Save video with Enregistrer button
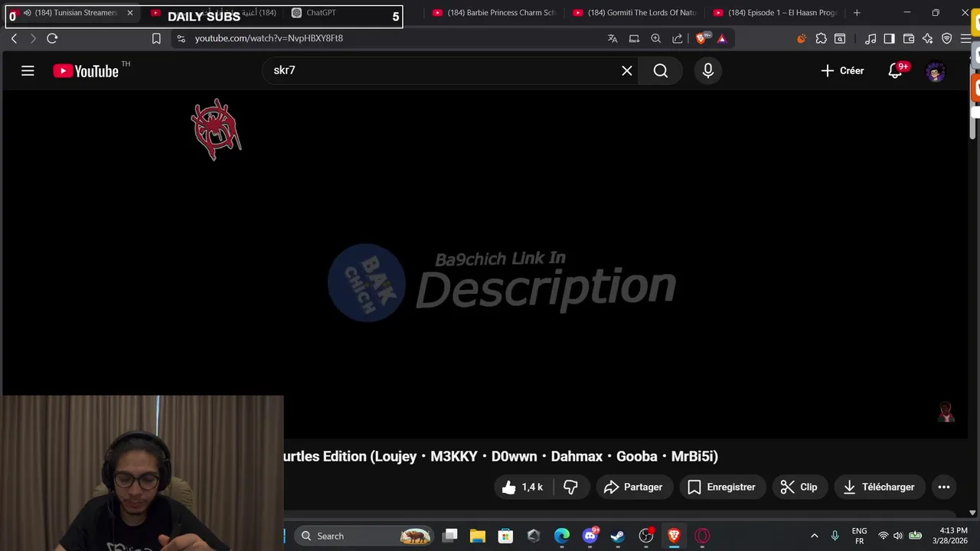 tap(722, 487)
